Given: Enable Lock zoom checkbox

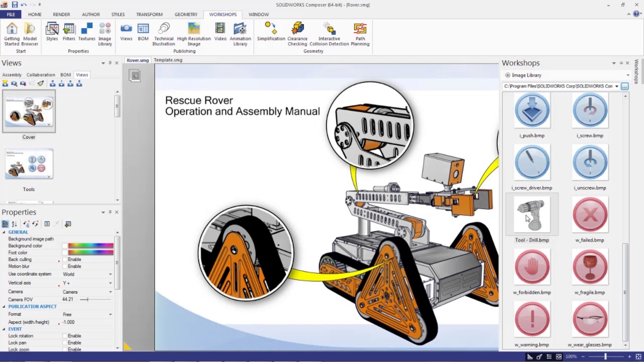Looking at the screenshot, I should point(64,349).
